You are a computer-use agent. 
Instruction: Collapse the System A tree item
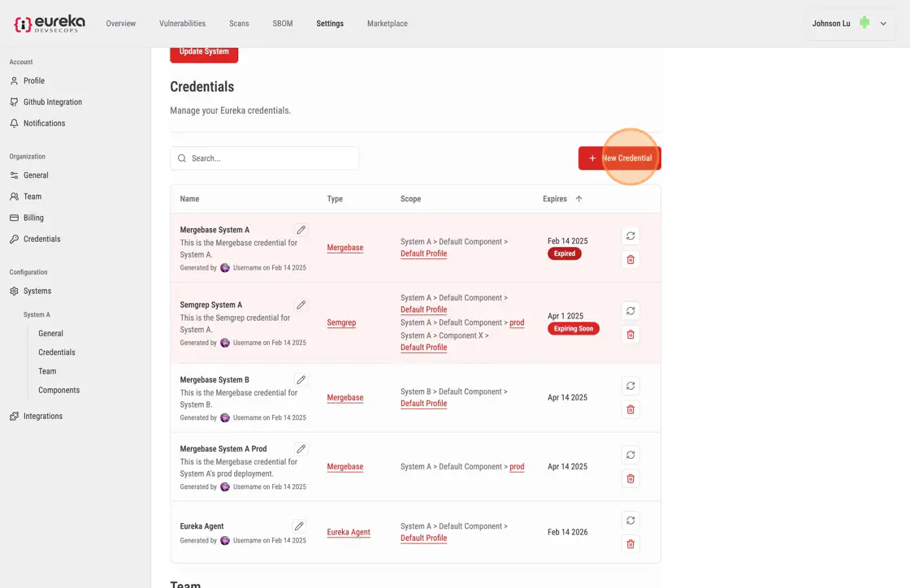37,314
